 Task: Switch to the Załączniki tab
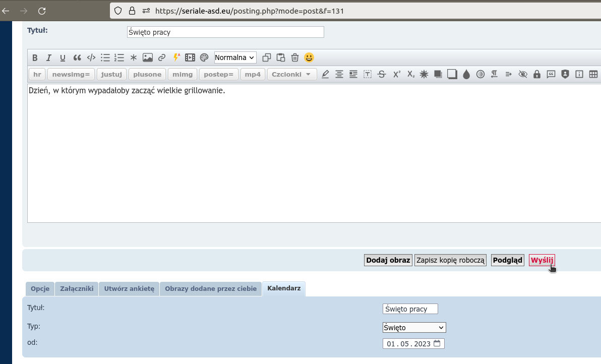pyautogui.click(x=77, y=289)
